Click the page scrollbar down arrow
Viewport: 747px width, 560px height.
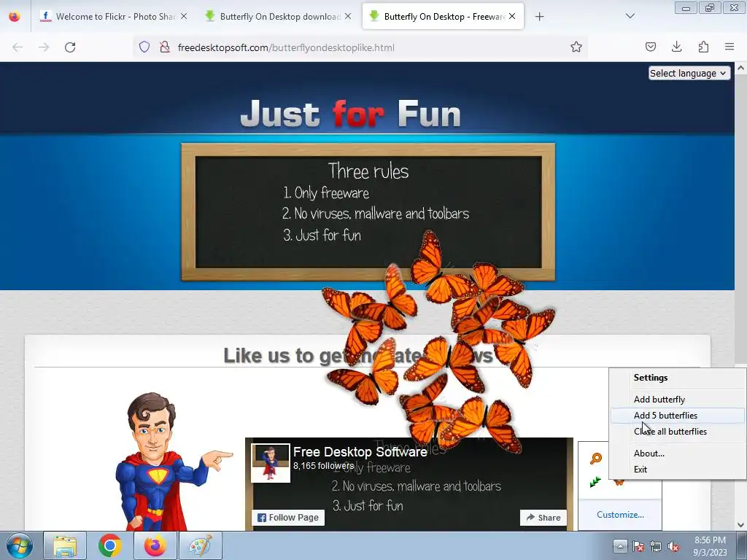[x=741, y=525]
